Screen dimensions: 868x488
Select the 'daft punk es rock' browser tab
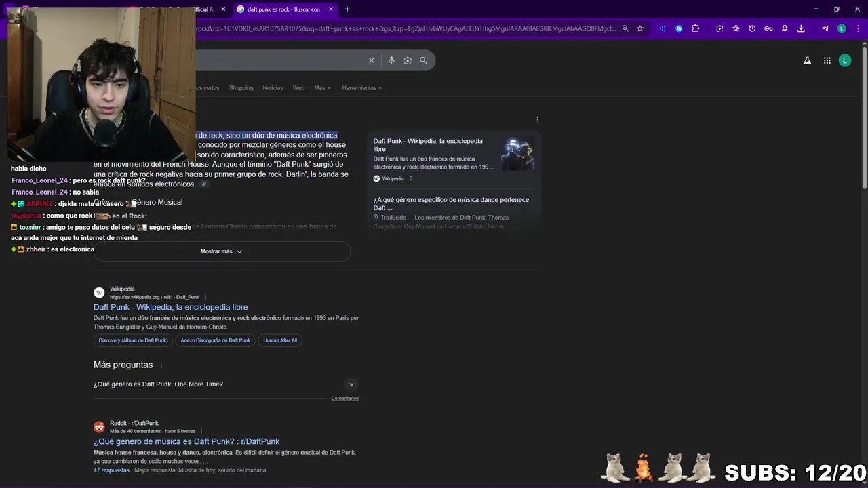coord(283,9)
